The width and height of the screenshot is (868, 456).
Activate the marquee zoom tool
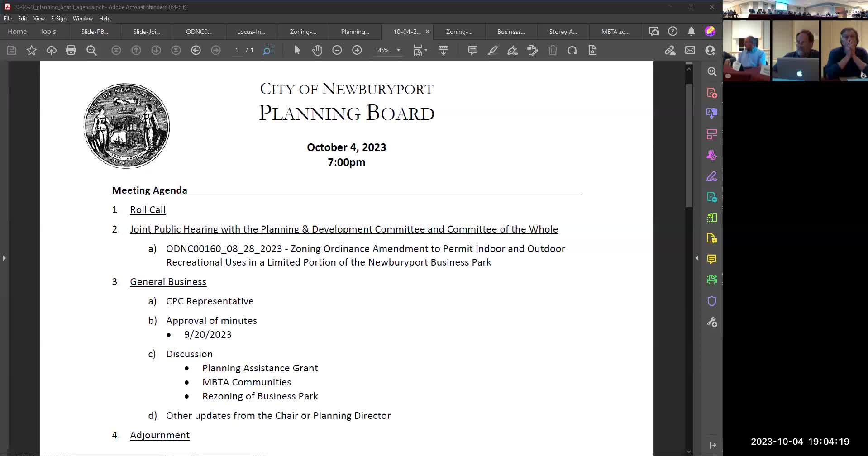(268, 50)
